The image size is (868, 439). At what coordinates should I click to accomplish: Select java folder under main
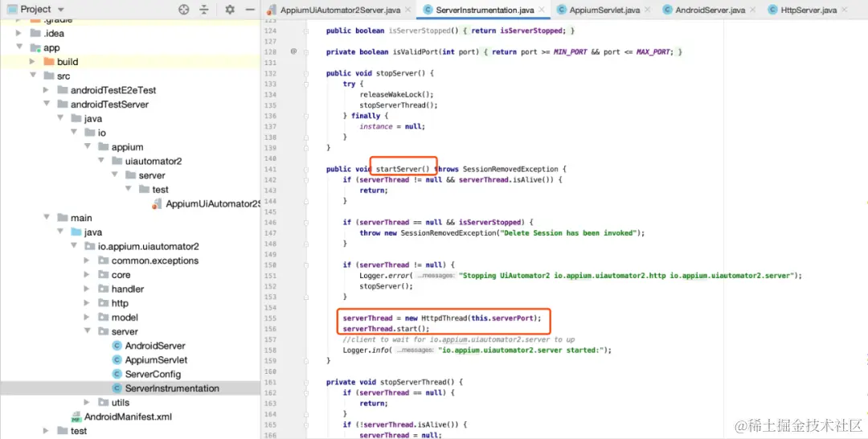pyautogui.click(x=93, y=232)
